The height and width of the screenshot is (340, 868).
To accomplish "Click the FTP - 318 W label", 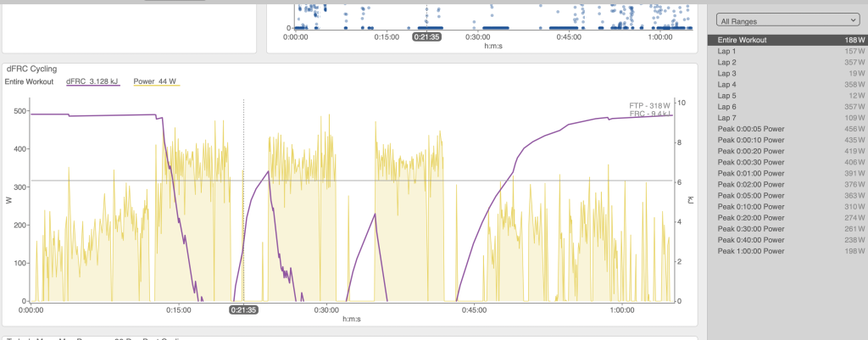I will coord(649,105).
